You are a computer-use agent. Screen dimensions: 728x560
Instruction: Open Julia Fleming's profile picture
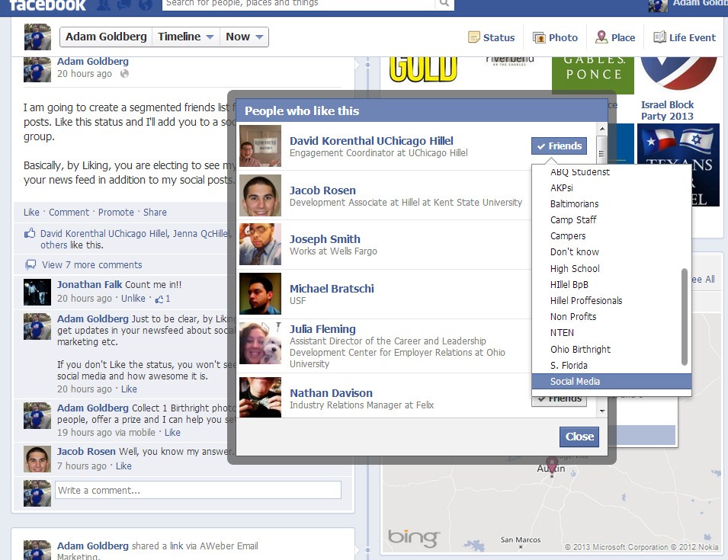[x=261, y=344]
